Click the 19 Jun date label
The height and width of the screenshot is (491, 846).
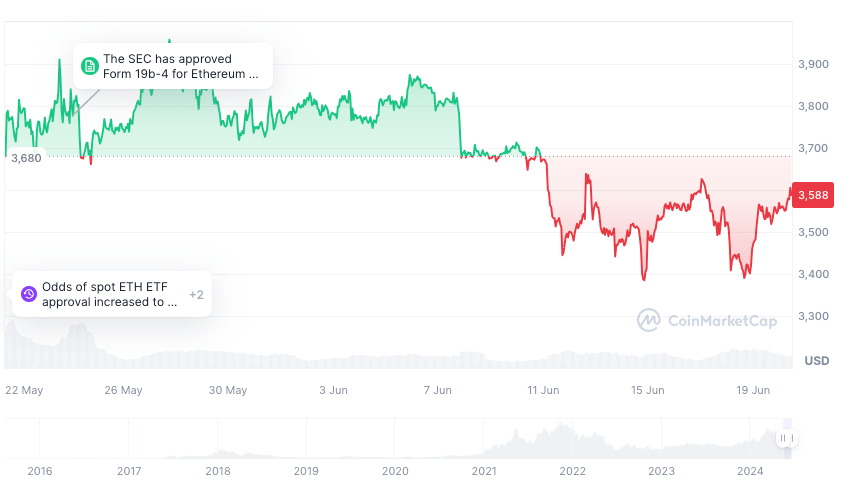(752, 390)
